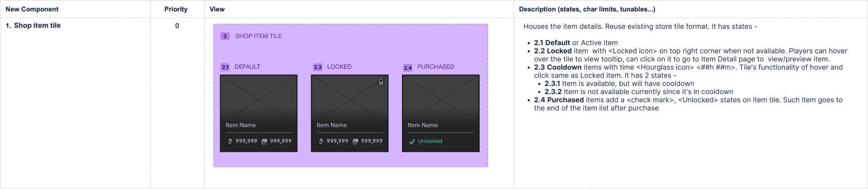Image resolution: width=868 pixels, height=189 pixels.
Task: Click the number 2 badge beside SHOP ITEM TILE
Action: pyautogui.click(x=225, y=36)
